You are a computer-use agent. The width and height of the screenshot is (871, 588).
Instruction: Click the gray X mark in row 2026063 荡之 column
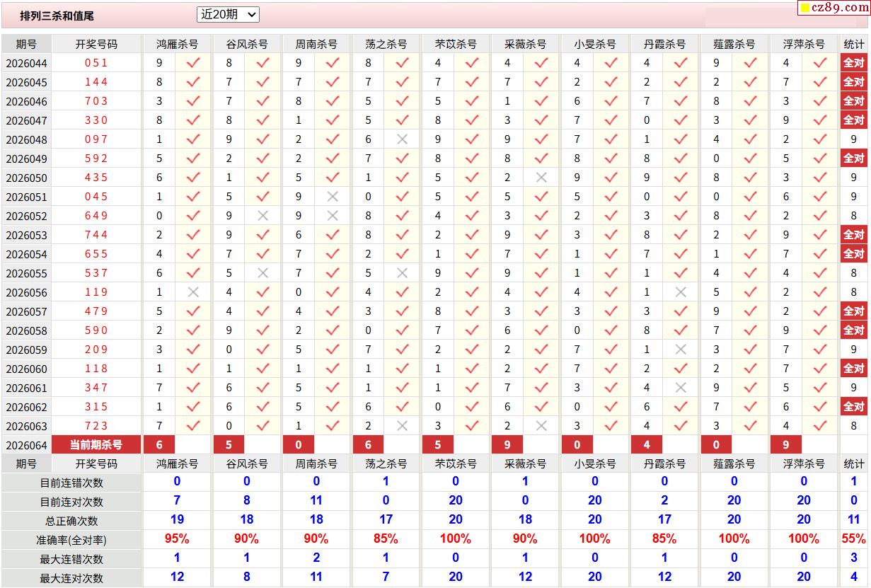tap(403, 426)
